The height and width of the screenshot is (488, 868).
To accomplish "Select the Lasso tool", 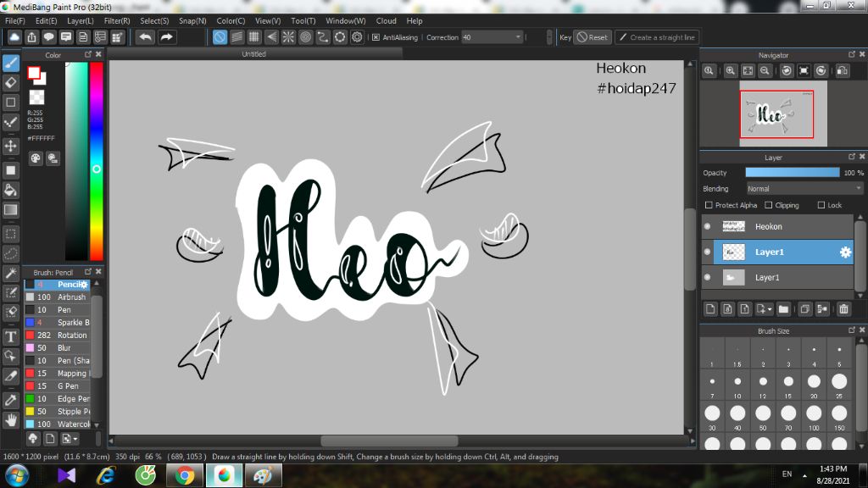I will tap(10, 254).
